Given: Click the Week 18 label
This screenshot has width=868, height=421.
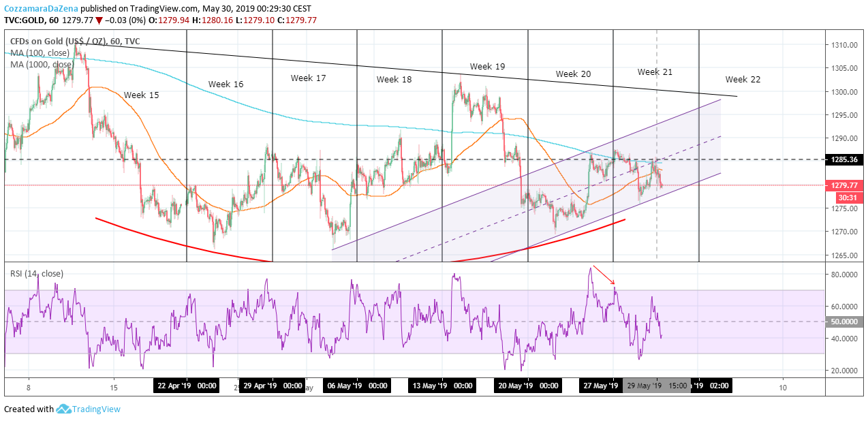Looking at the screenshot, I should (x=394, y=80).
